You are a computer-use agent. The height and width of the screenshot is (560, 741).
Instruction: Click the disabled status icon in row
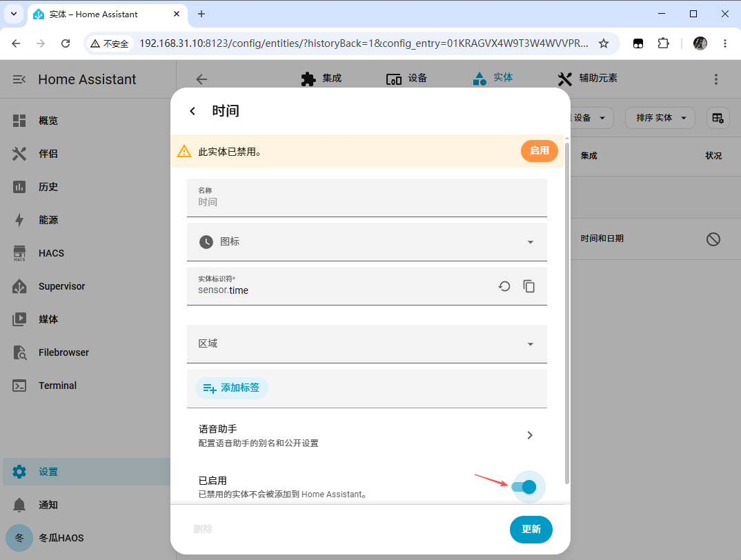(x=713, y=239)
